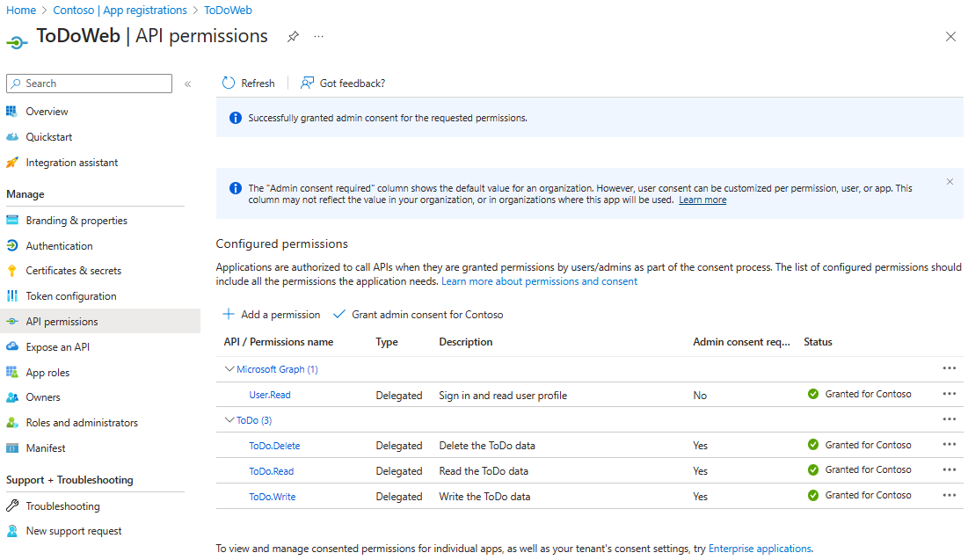Go to Certificates & secrets

tap(73, 271)
